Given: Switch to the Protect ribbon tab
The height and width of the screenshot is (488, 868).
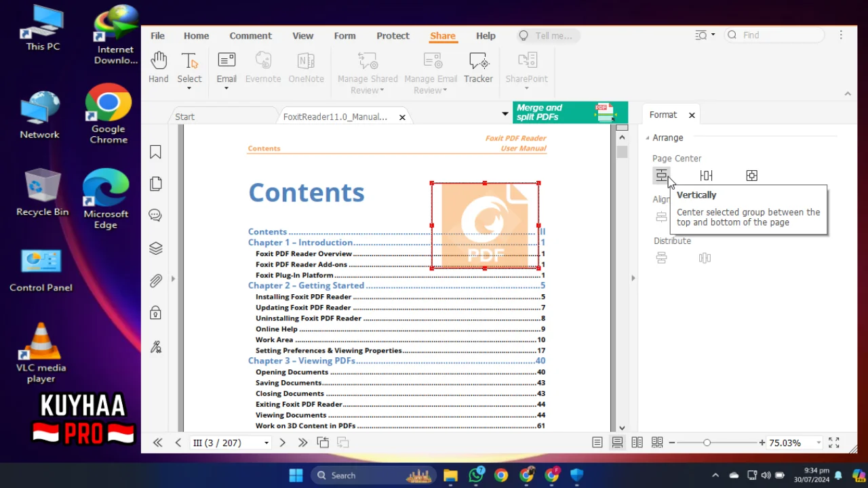Looking at the screenshot, I should pos(393,36).
